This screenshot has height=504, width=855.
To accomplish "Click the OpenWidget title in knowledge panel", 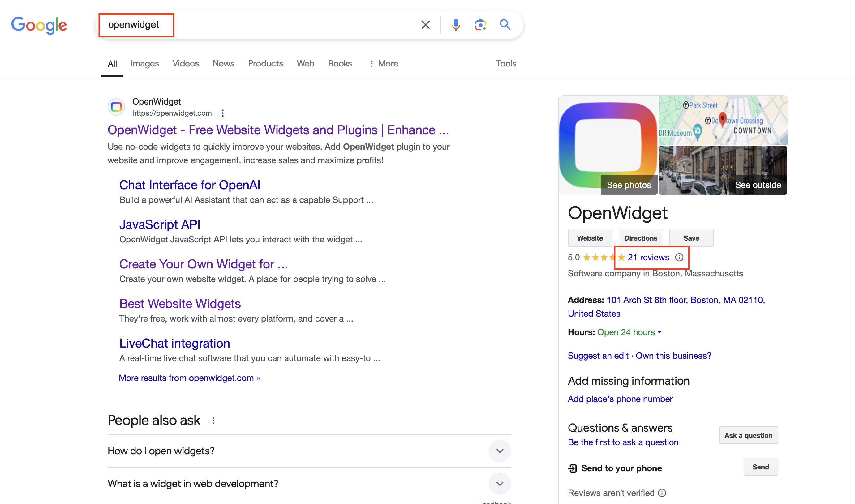I will click(617, 213).
